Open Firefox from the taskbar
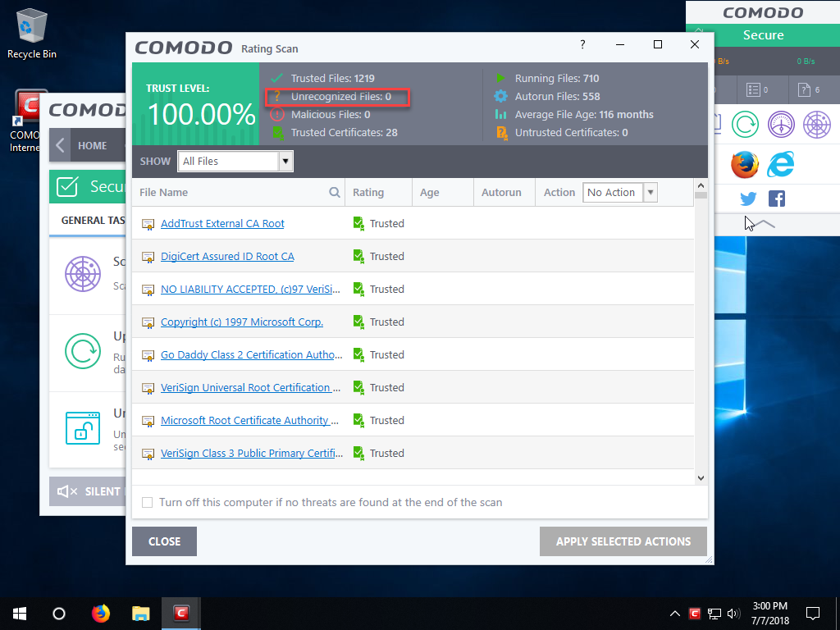 100,614
